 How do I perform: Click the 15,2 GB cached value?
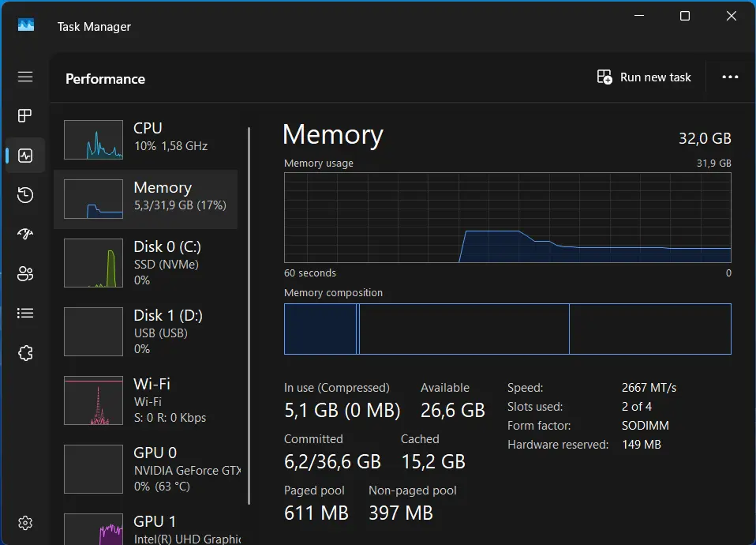pos(433,462)
